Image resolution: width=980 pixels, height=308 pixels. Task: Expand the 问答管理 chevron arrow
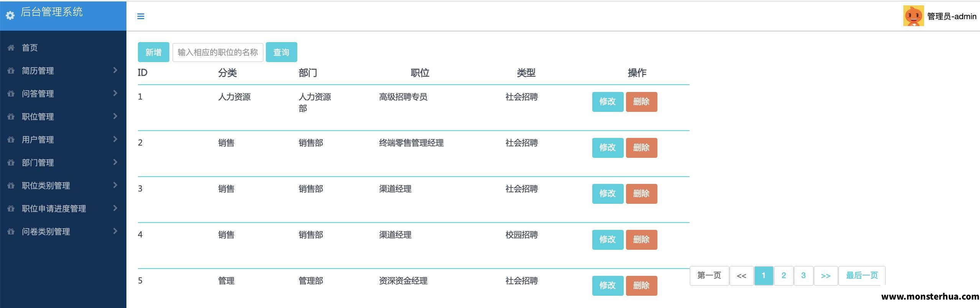pyautogui.click(x=115, y=93)
